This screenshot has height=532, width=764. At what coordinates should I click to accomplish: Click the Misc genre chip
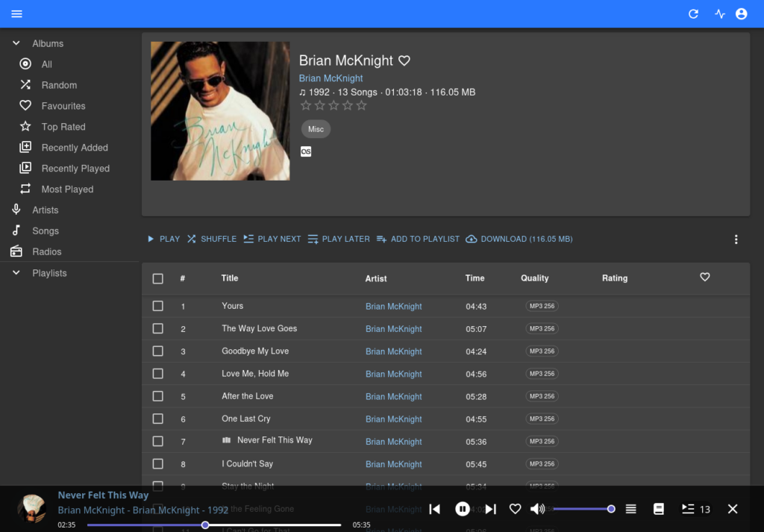[x=316, y=129]
